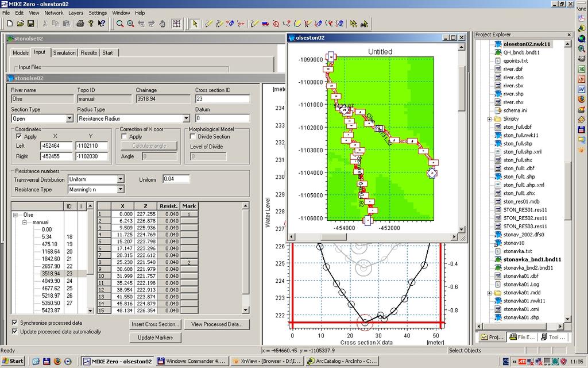Screen dimensions: 588x368
Task: Click the Word icon in right sidebar
Action: (x=581, y=89)
